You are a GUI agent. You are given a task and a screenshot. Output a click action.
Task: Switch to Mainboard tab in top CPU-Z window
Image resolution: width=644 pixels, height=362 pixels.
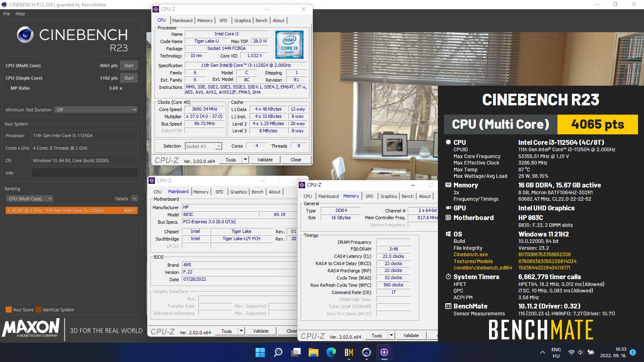pos(182,21)
